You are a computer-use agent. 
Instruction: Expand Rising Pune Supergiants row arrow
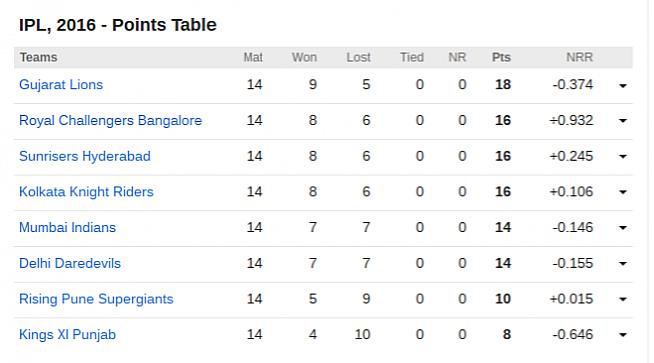point(623,300)
